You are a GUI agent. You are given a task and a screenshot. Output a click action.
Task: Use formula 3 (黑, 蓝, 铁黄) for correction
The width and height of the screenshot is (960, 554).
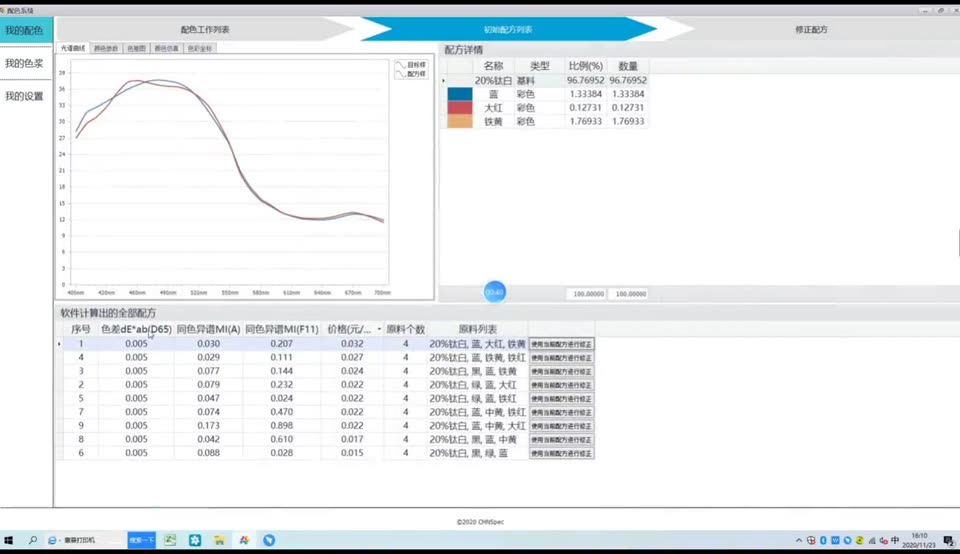point(561,372)
